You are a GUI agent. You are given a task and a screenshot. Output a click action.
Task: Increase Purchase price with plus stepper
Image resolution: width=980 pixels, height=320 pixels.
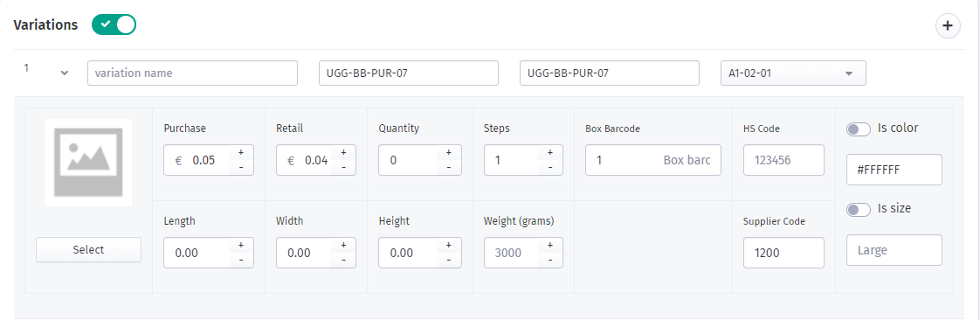tap(241, 152)
